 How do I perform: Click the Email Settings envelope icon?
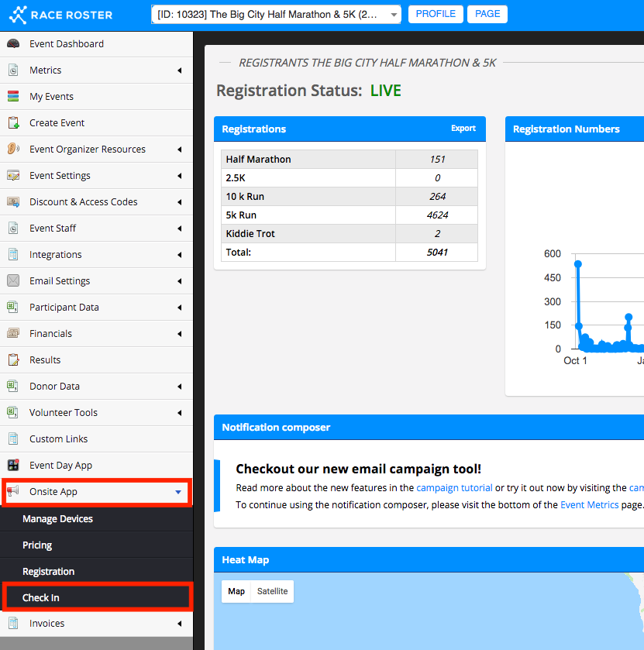point(13,281)
